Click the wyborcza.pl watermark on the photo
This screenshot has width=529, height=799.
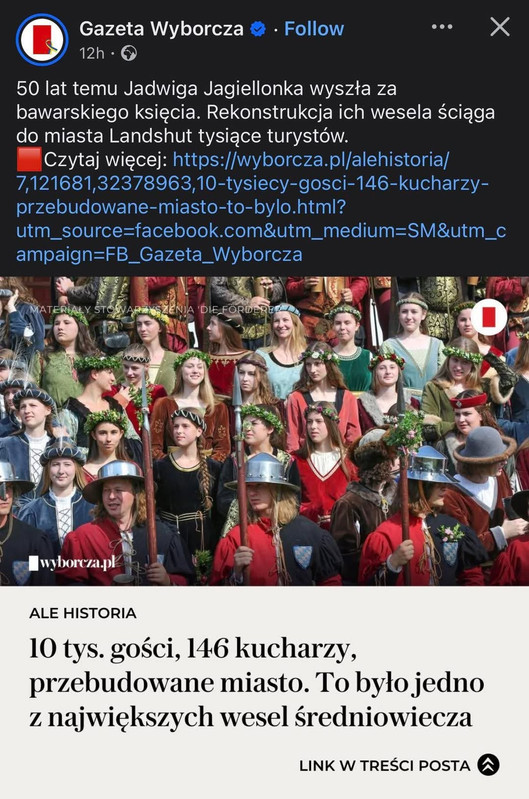[x=72, y=563]
